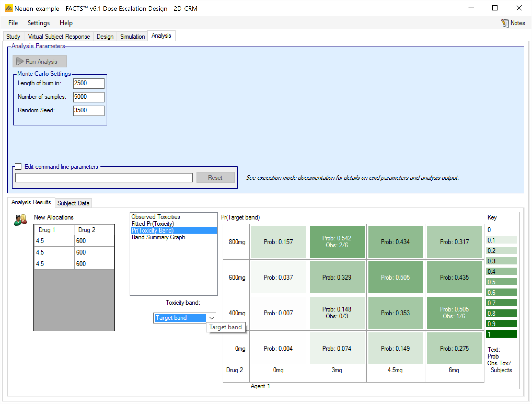Click the 800mg 3mg Prob 0.542 cell
Viewport: 532px width, 404px height.
click(x=337, y=242)
